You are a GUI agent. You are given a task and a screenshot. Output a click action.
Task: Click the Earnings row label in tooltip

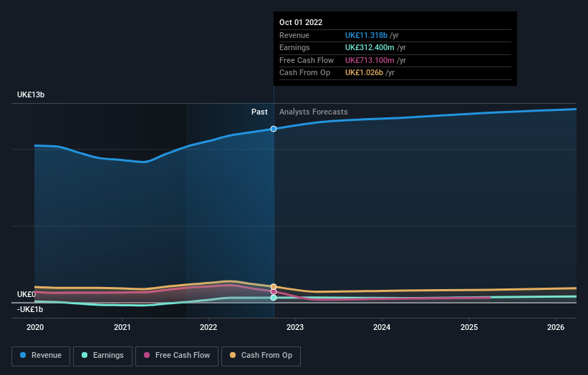pos(294,47)
